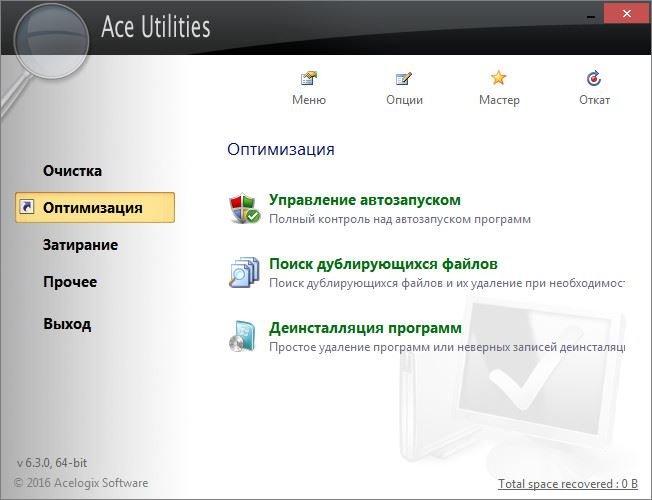
Task: Open the Меню toolbar icon
Action: (x=309, y=79)
